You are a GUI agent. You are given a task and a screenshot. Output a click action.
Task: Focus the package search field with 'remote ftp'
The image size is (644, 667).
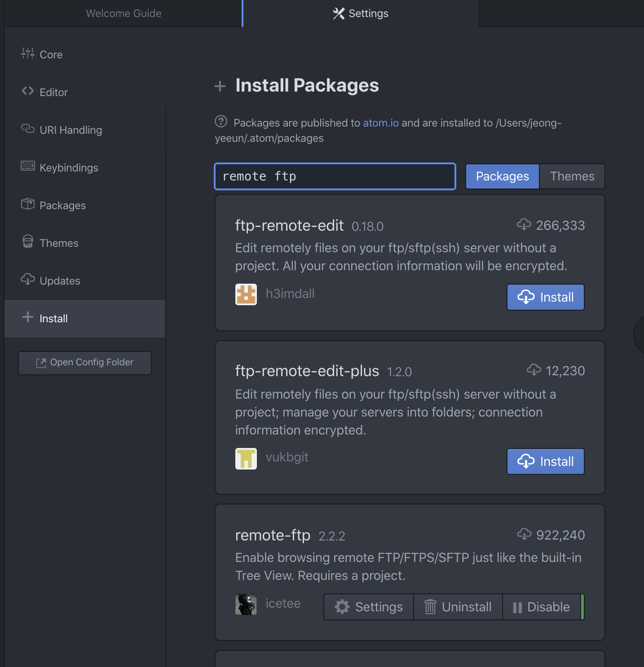click(335, 176)
